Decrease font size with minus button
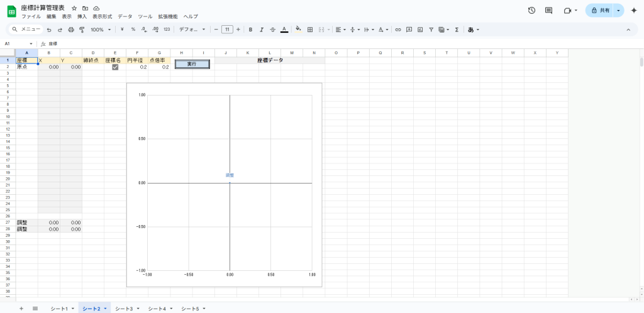The width and height of the screenshot is (644, 313). click(216, 30)
